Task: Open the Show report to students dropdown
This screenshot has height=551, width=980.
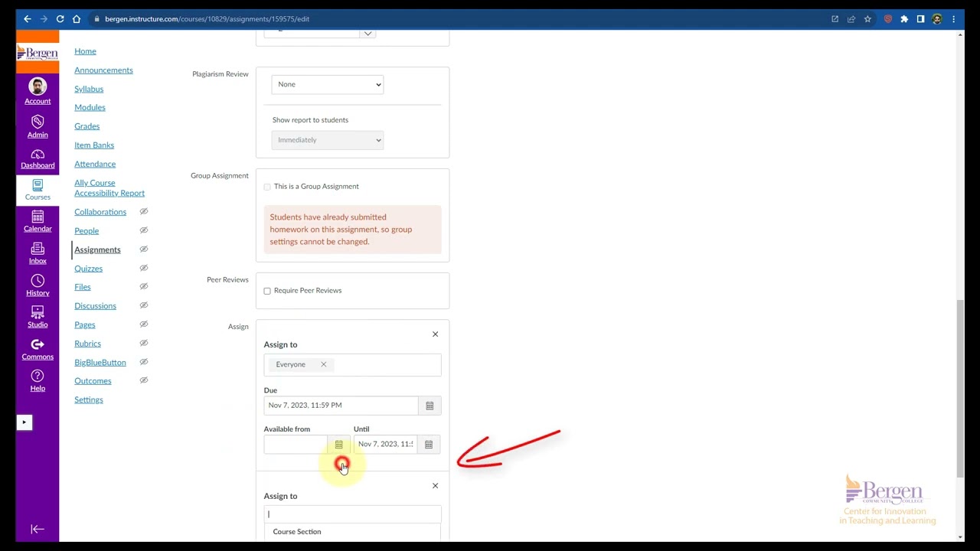Action: pos(328,140)
